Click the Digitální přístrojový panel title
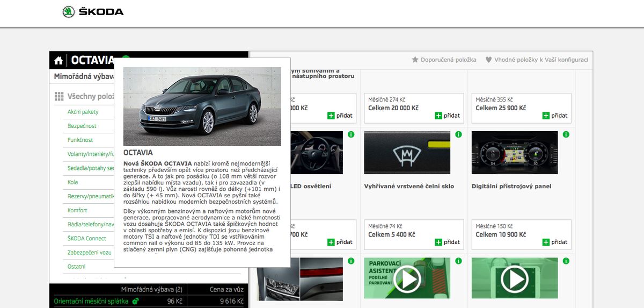 pos(511,187)
